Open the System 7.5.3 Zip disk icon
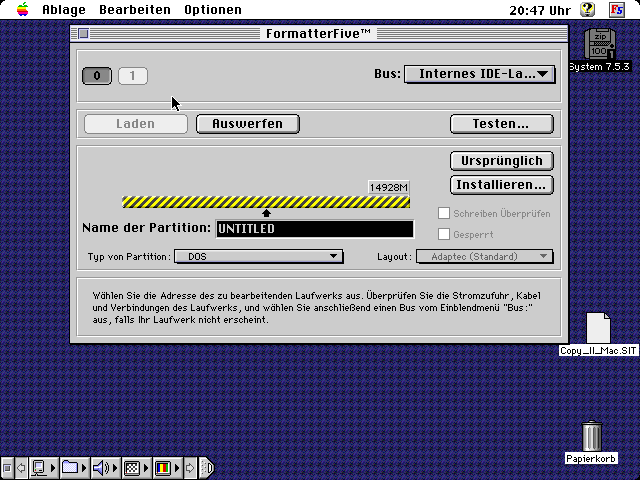 (x=599, y=44)
